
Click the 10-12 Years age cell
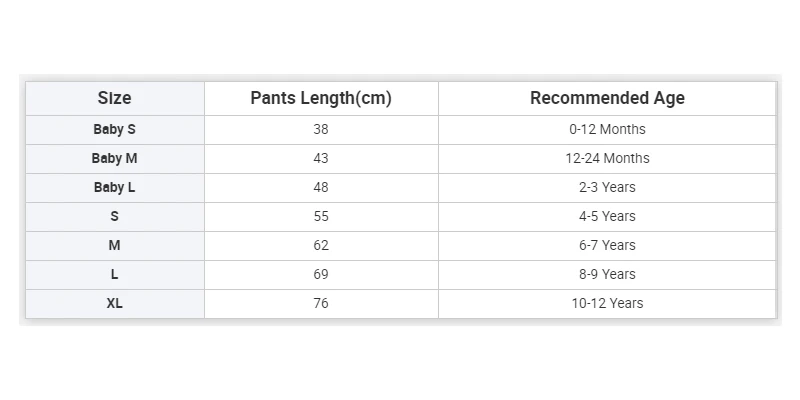(x=607, y=303)
